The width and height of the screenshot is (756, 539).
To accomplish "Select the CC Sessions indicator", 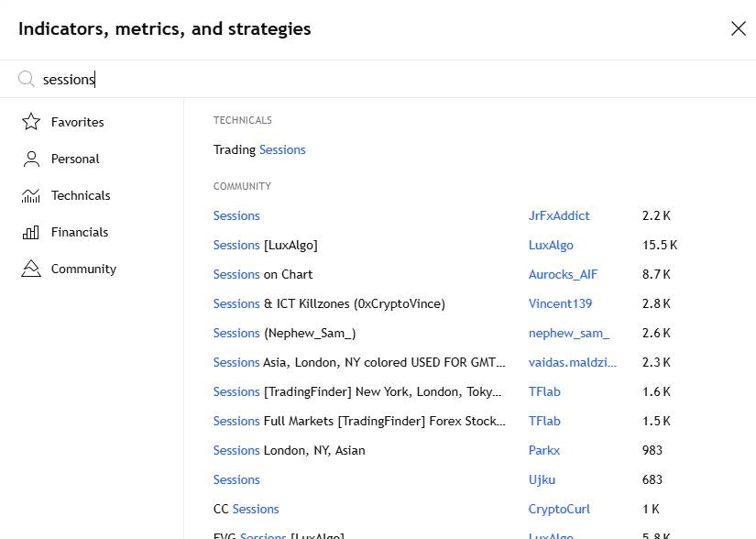I will coord(246,509).
